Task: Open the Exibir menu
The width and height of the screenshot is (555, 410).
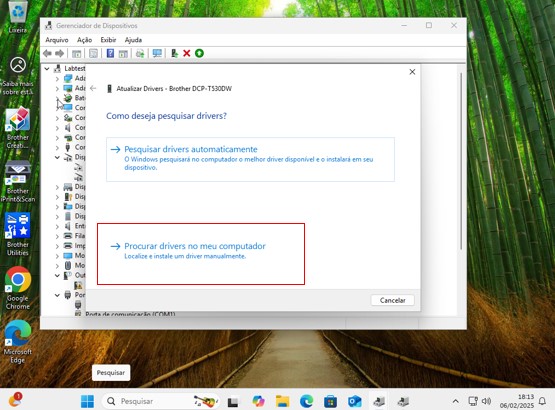Action: coord(108,40)
